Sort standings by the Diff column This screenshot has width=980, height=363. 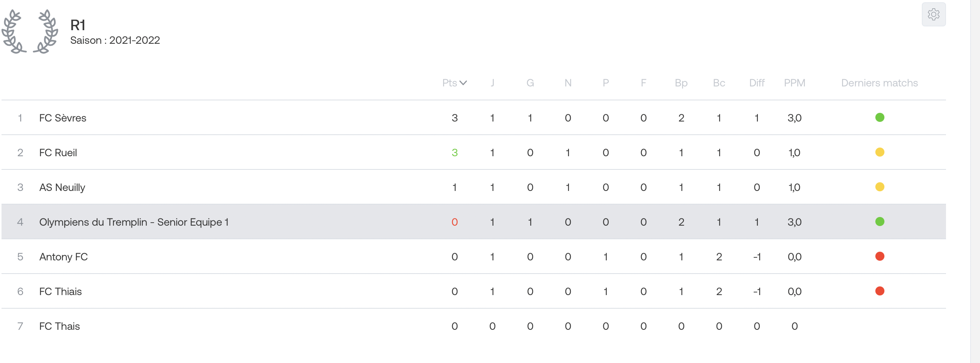pyautogui.click(x=756, y=83)
